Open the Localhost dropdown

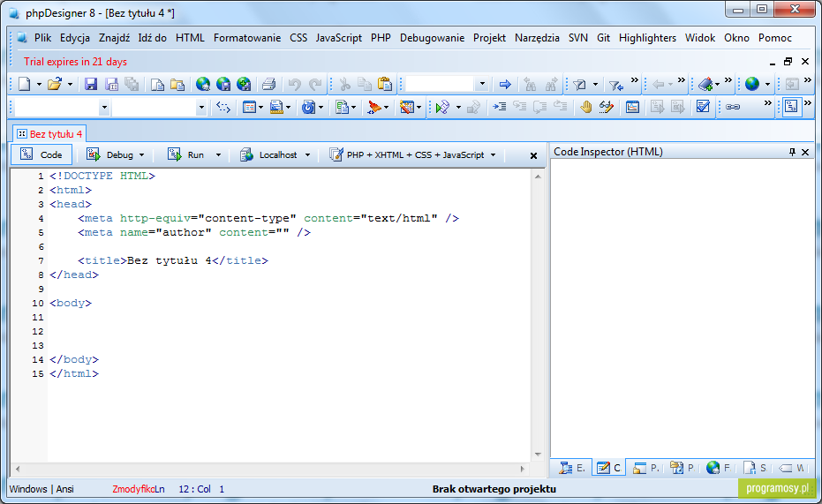(308, 155)
